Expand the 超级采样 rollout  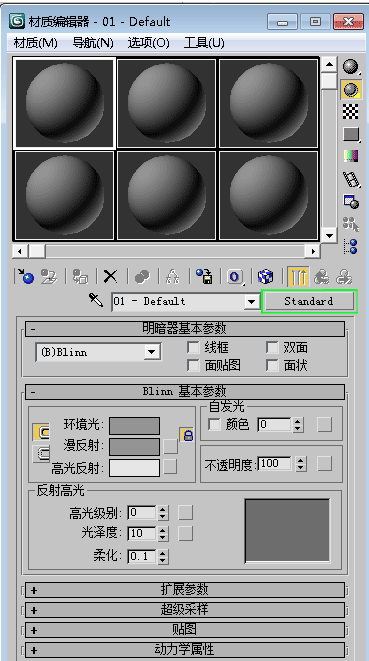tap(185, 610)
